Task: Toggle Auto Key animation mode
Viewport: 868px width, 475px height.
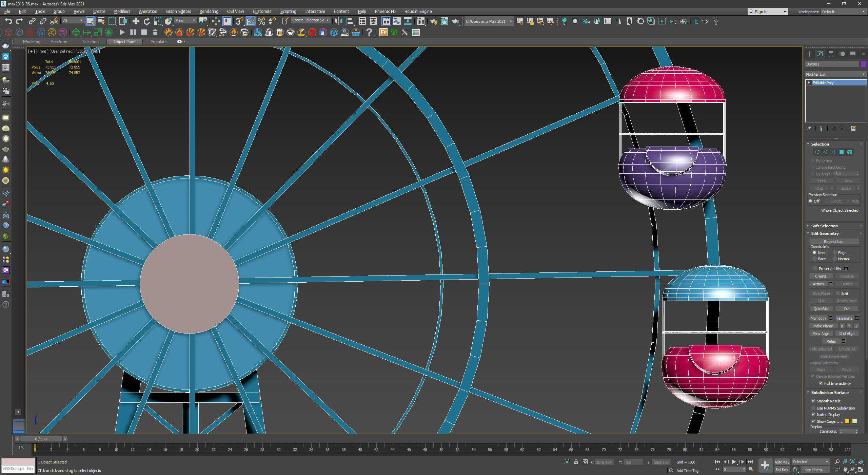Action: pyautogui.click(x=782, y=462)
